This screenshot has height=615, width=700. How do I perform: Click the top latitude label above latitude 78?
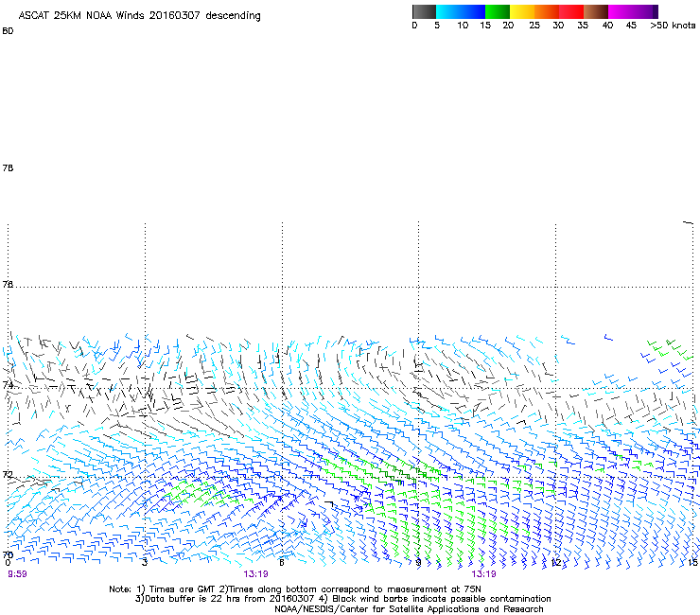[x=8, y=31]
